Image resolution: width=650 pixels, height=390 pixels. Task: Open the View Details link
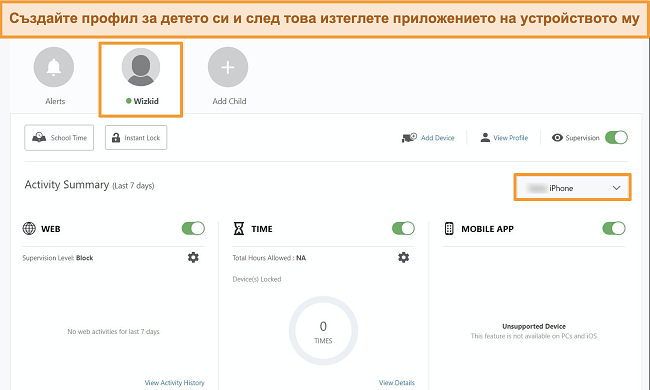397,383
